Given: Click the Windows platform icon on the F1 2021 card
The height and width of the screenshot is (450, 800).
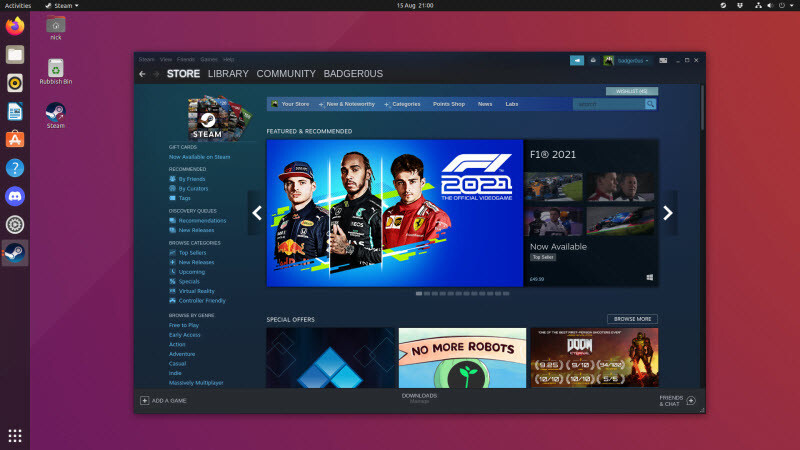Looking at the screenshot, I should coord(649,278).
